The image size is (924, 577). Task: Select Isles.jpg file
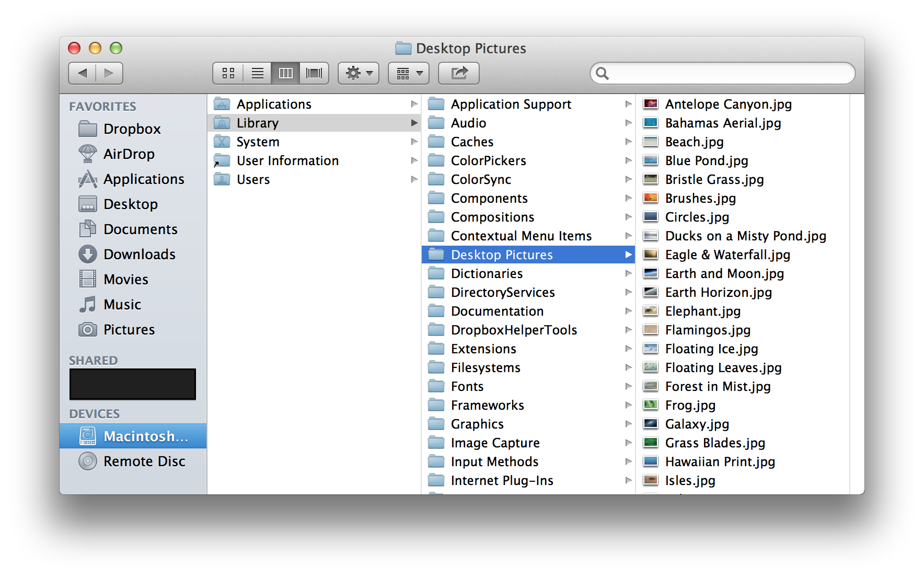point(743,480)
